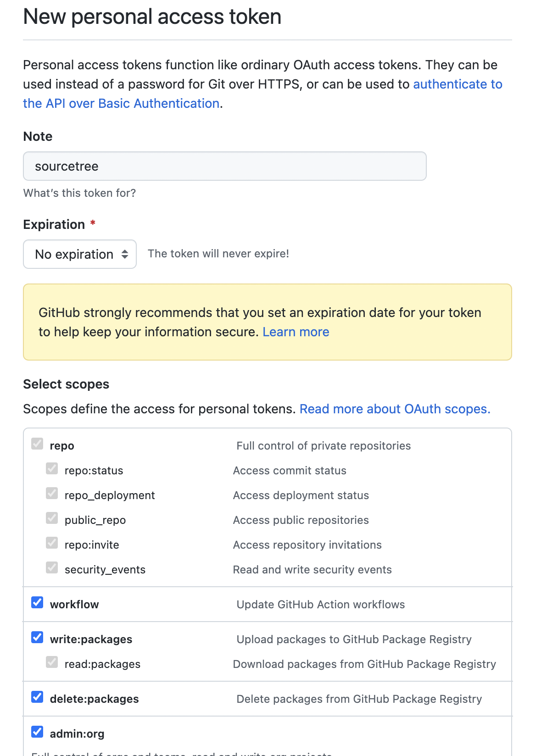Click Learn more in yellow warning
The image size is (547, 756).
pyautogui.click(x=296, y=332)
